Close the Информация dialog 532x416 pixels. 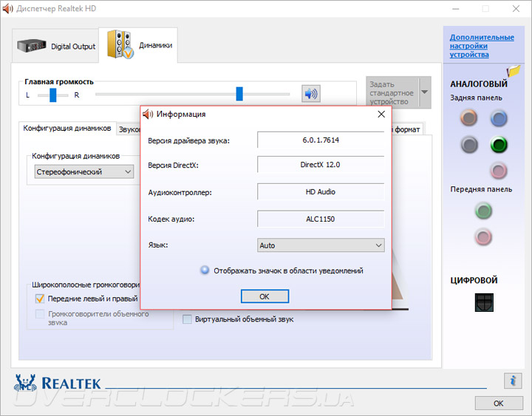tap(381, 115)
